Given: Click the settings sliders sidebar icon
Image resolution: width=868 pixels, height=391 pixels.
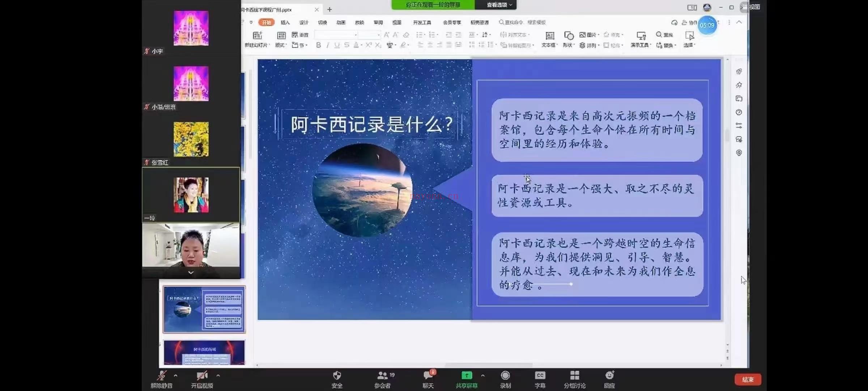Looking at the screenshot, I should [739, 126].
